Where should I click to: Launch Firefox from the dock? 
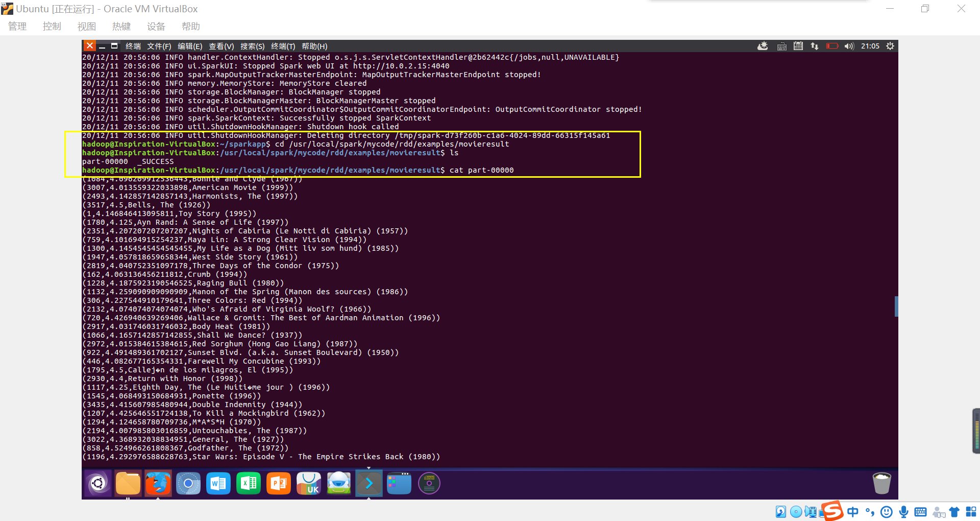pyautogui.click(x=158, y=483)
